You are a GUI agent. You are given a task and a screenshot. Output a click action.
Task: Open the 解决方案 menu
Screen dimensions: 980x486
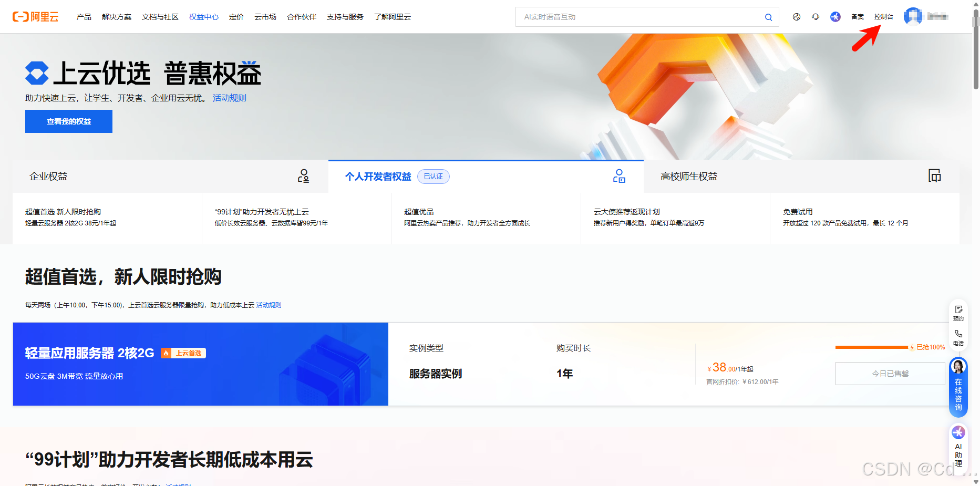(117, 17)
